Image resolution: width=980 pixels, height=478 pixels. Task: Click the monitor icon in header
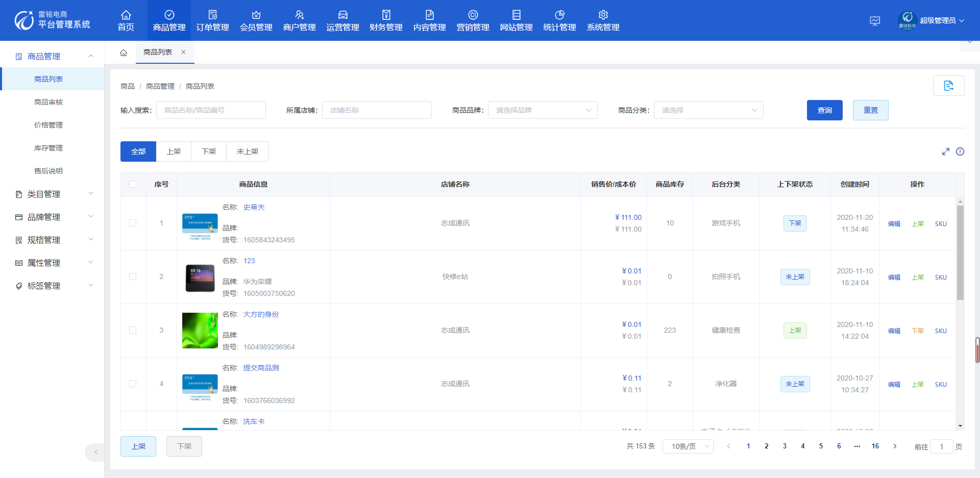(875, 21)
